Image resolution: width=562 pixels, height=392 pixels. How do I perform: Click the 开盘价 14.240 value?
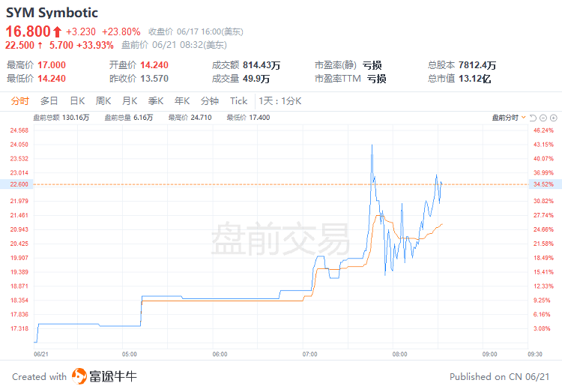click(154, 65)
